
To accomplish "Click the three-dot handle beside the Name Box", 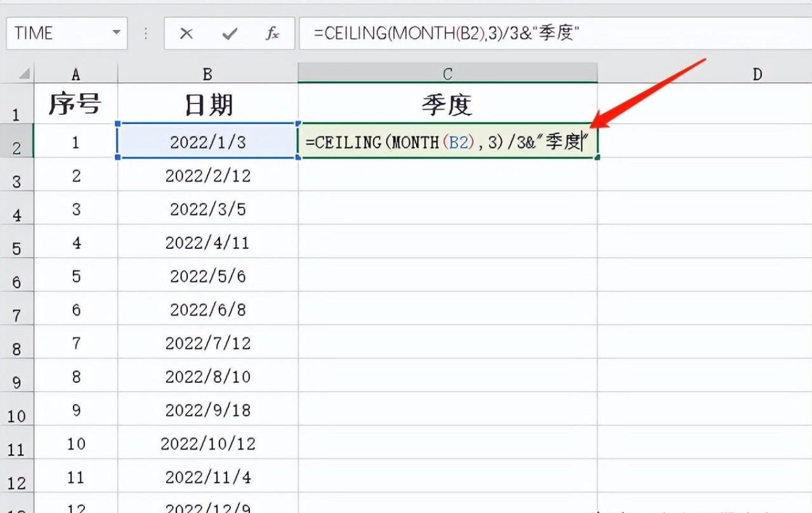I will click(x=146, y=34).
